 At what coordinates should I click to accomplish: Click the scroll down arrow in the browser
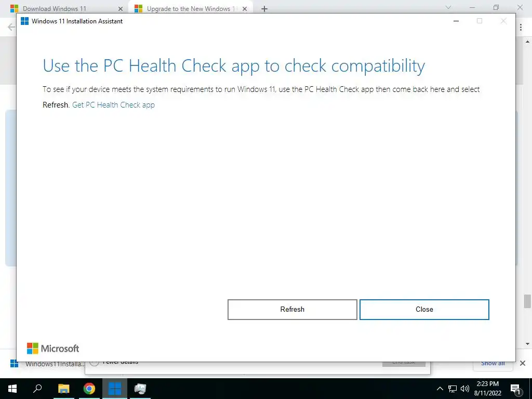click(x=527, y=344)
